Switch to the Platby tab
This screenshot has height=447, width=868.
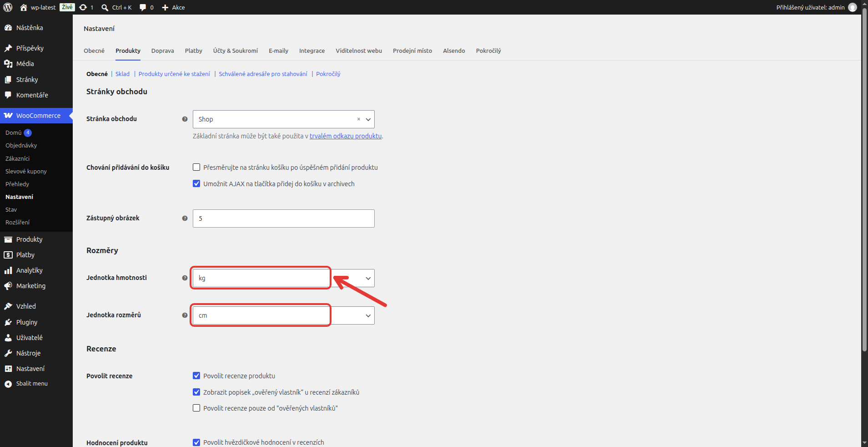tap(194, 51)
